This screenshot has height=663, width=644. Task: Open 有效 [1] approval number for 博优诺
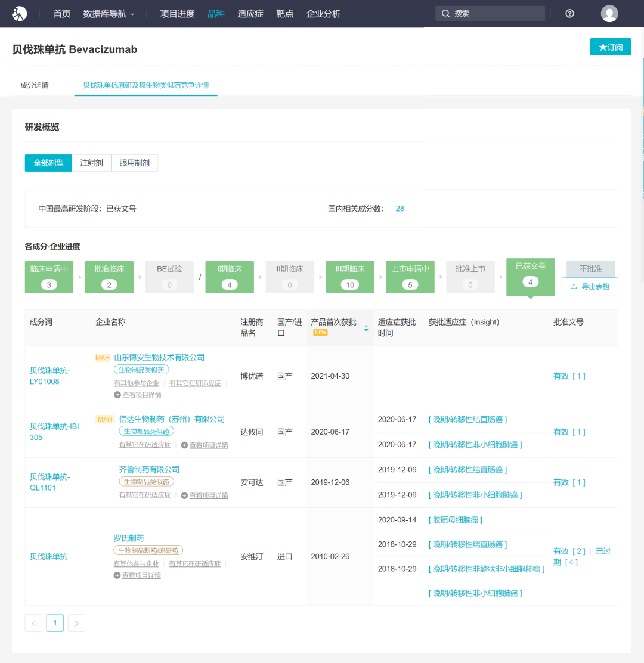(x=569, y=376)
